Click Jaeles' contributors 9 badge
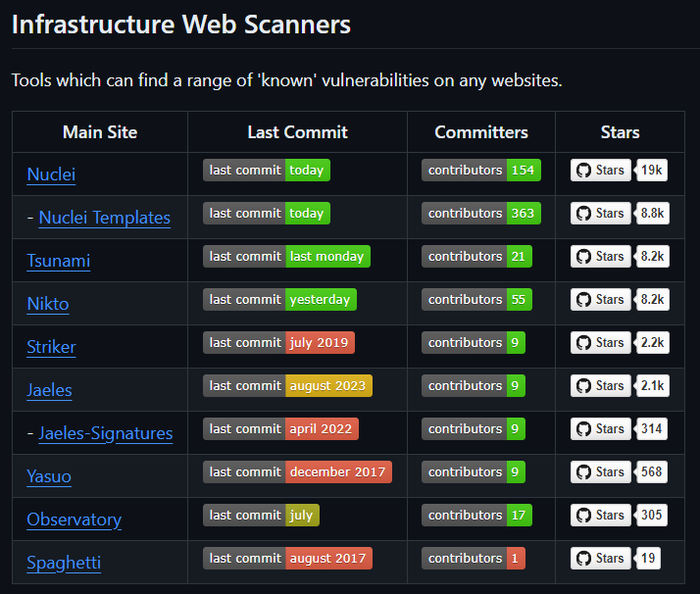This screenshot has width=700, height=594. coord(474,385)
